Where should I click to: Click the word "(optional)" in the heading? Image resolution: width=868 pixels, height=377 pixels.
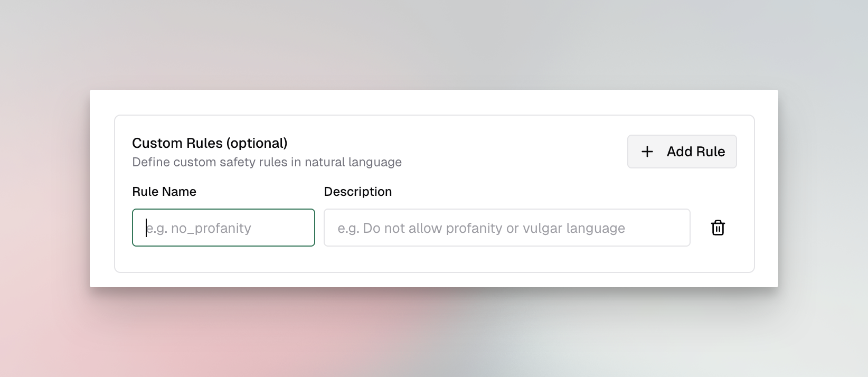coord(257,143)
